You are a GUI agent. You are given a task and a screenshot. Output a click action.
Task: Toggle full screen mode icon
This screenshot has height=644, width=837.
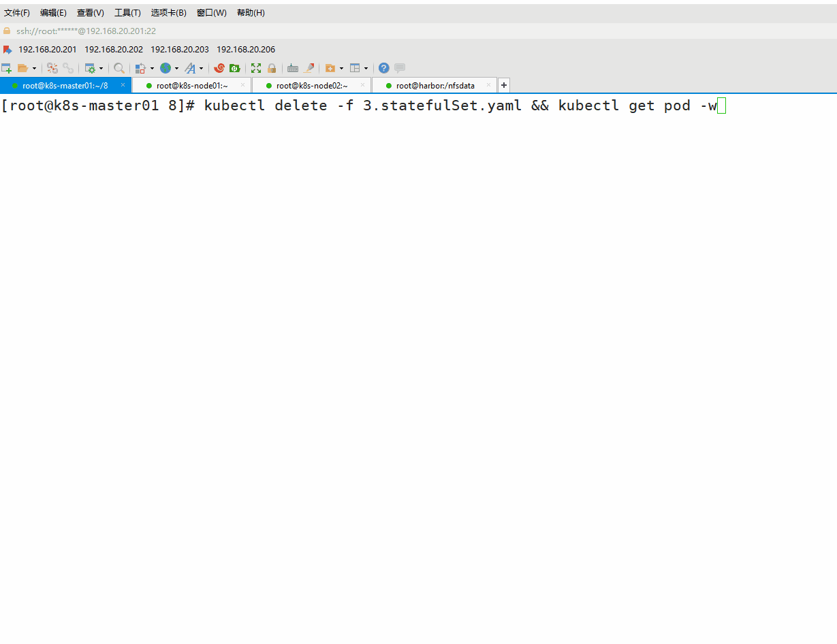(256, 68)
